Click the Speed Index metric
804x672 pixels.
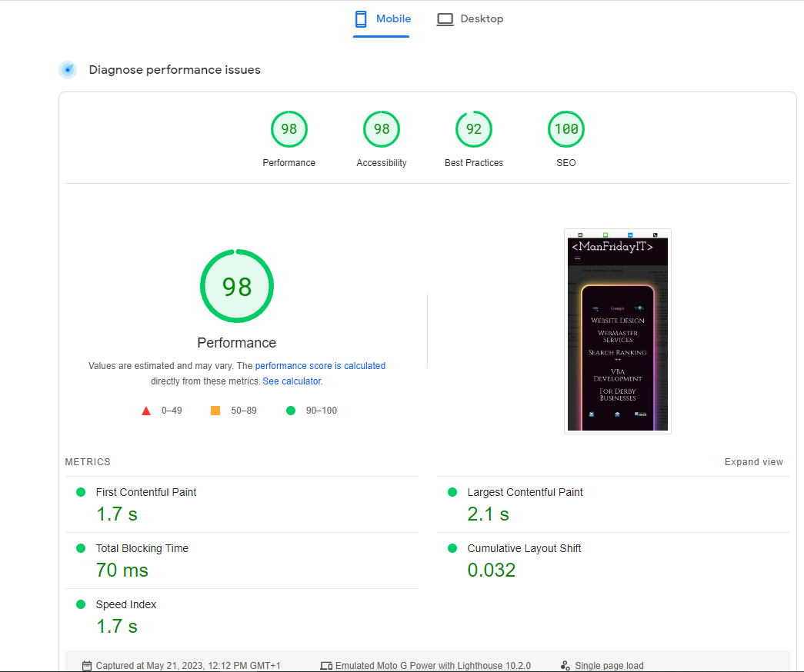coord(125,604)
